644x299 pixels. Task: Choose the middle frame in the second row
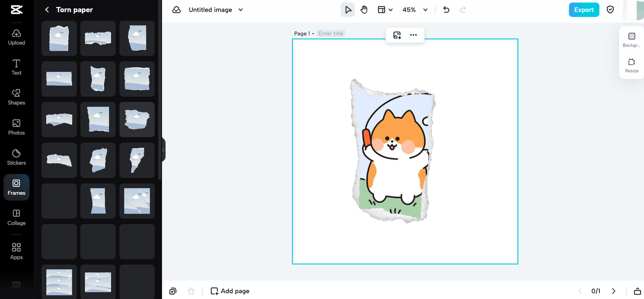click(98, 79)
